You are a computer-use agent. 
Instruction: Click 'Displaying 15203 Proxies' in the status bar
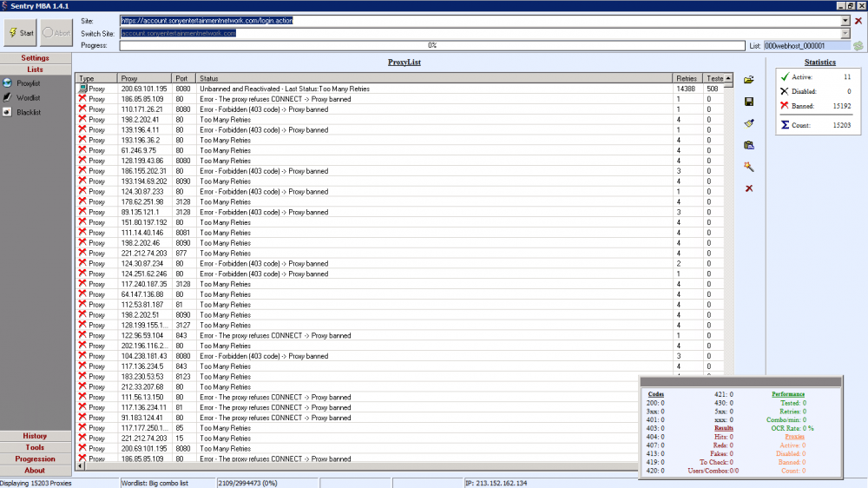point(36,483)
